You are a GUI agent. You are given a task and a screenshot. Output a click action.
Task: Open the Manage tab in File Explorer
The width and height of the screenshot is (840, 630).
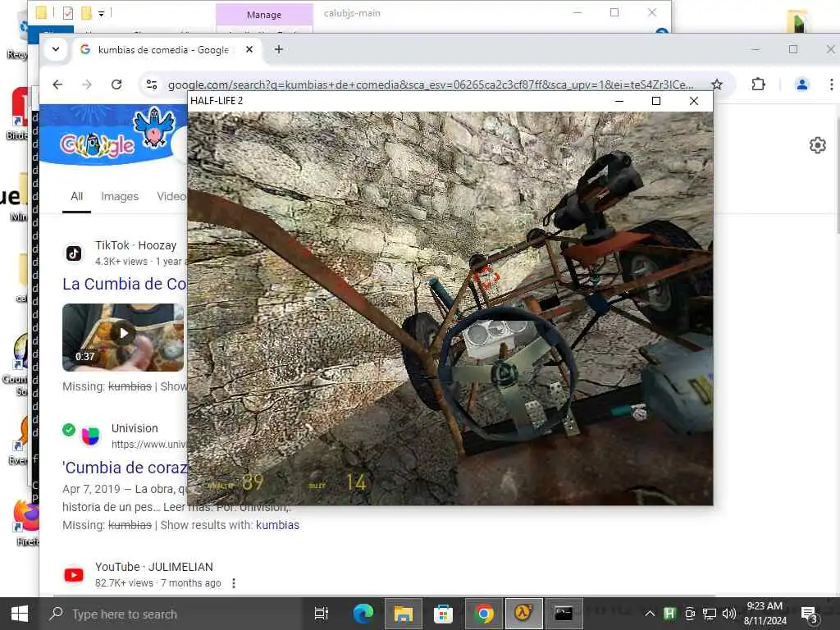click(264, 15)
